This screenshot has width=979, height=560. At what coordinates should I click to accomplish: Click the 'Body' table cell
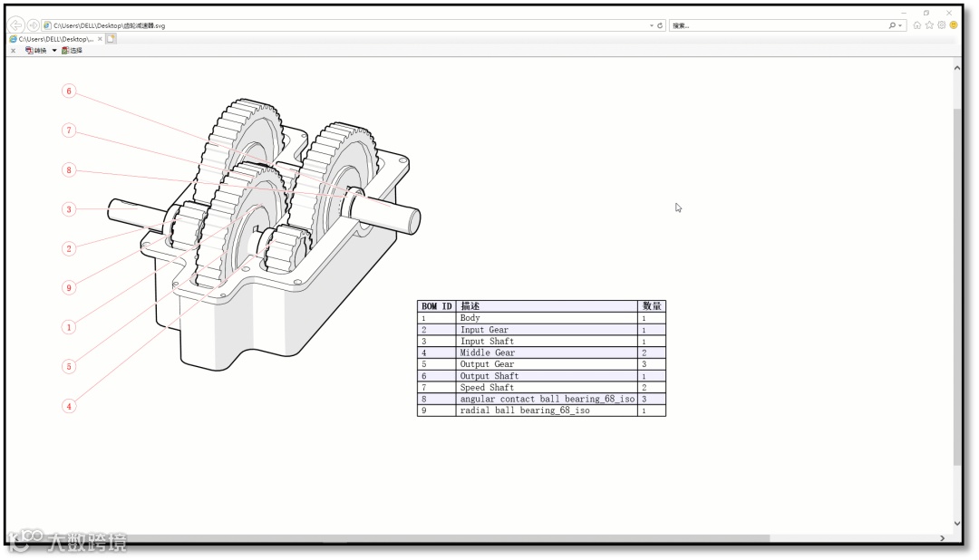tap(547, 318)
